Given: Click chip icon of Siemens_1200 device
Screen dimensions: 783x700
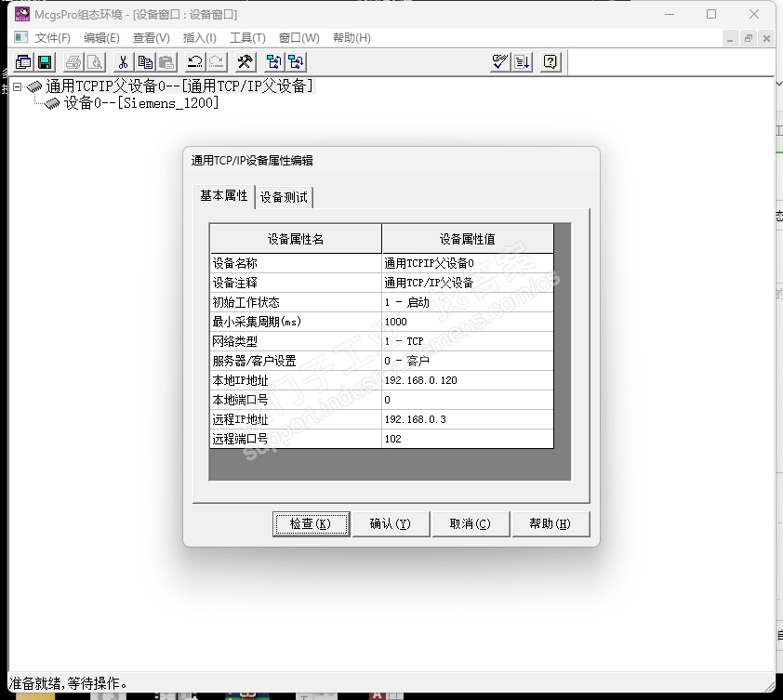Looking at the screenshot, I should pos(52,104).
